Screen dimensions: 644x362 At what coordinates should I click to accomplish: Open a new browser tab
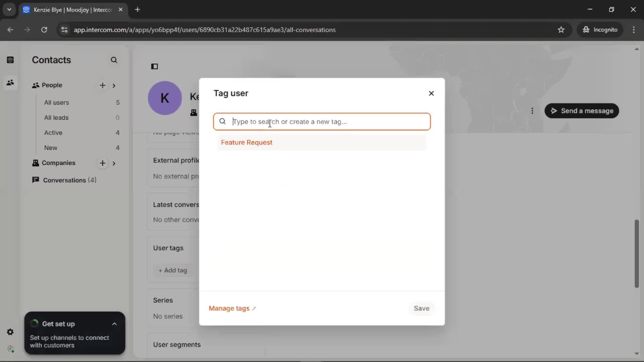coord(138,10)
